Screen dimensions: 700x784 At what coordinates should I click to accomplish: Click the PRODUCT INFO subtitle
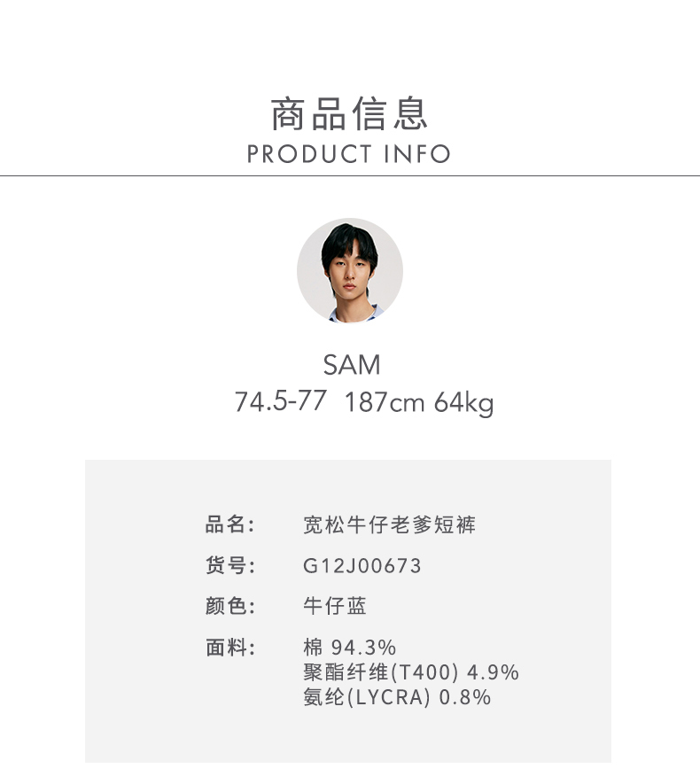point(350,154)
